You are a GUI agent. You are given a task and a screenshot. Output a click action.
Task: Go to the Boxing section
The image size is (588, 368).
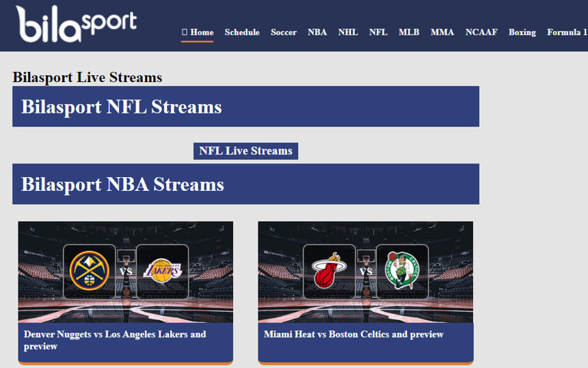coord(522,32)
